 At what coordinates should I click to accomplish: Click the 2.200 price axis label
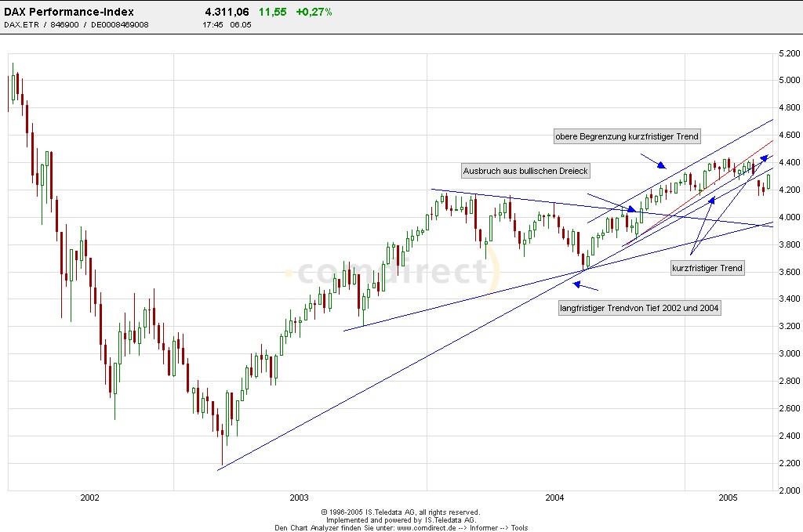click(x=789, y=463)
